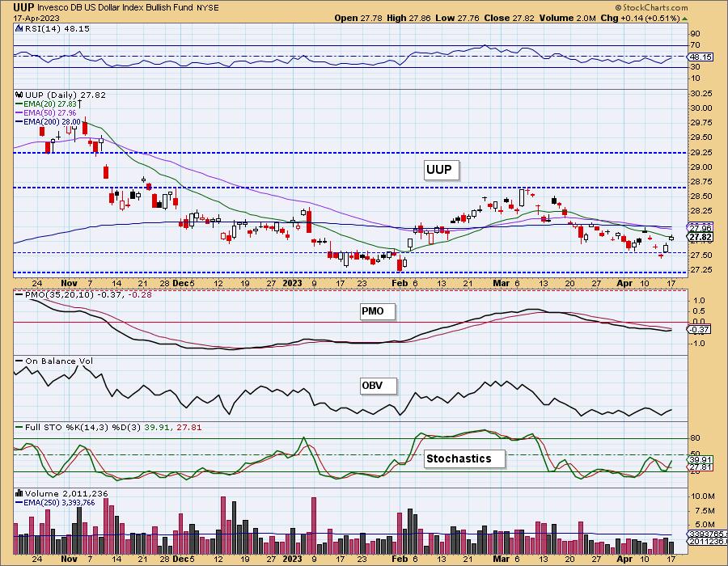The height and width of the screenshot is (566, 728).
Task: Click the 90 label on RSI axis
Action: tap(696, 33)
